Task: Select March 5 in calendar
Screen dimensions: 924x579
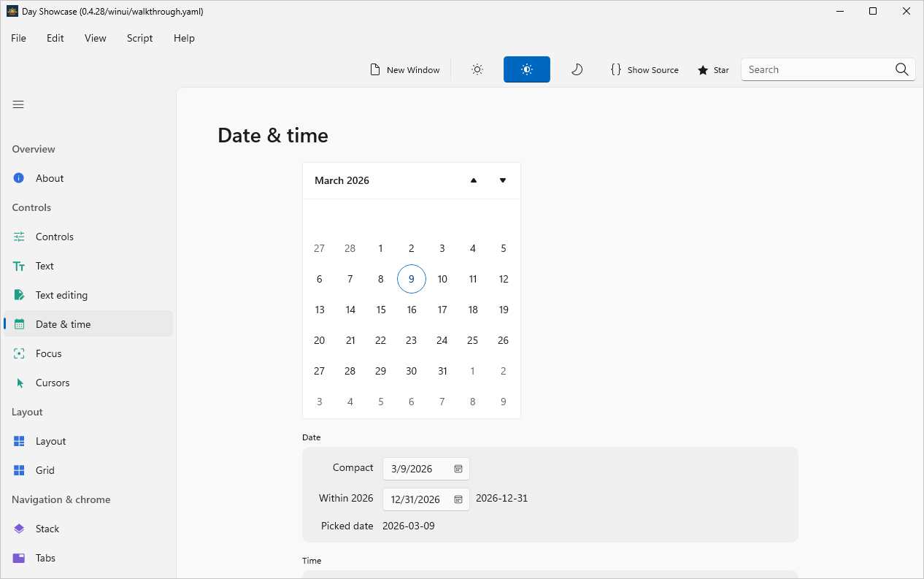Action: pos(504,248)
